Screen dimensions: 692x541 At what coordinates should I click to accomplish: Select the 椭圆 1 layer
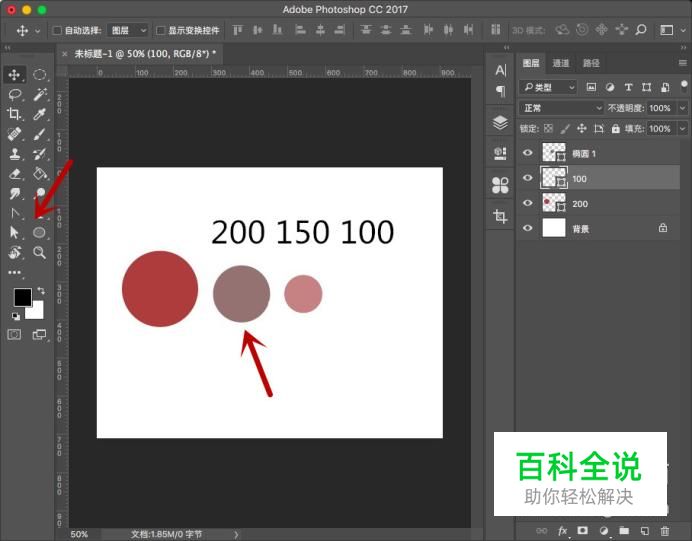610,153
